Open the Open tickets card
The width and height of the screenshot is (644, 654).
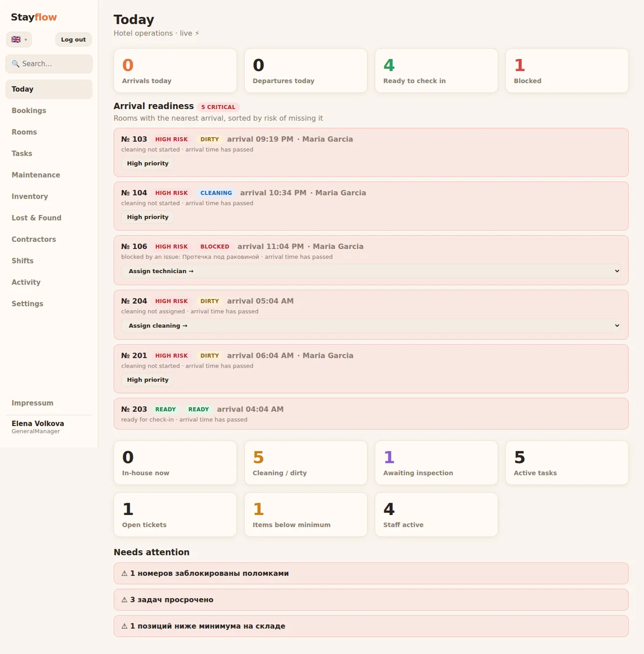pyautogui.click(x=175, y=515)
